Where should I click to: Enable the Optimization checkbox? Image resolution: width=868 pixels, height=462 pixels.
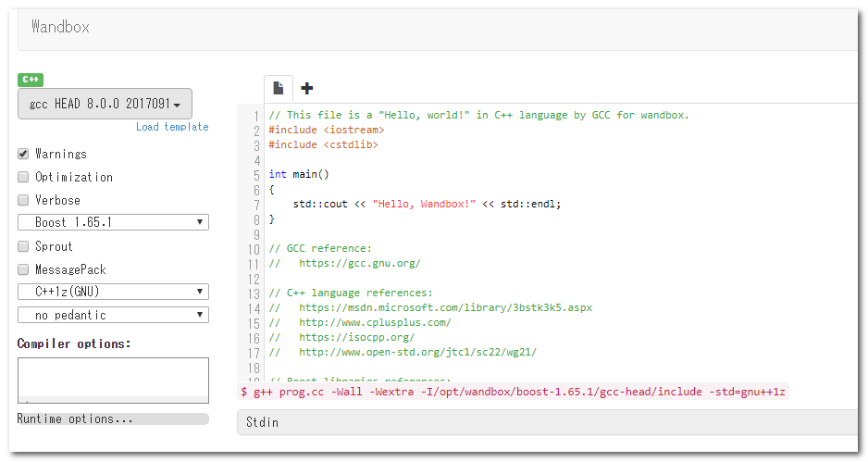point(23,177)
